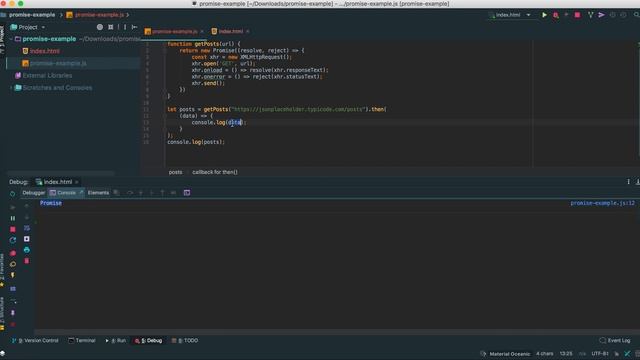Screen dimensions: 640x360
Task: Stop the session using the top toolbar stop button
Action: 577,15
